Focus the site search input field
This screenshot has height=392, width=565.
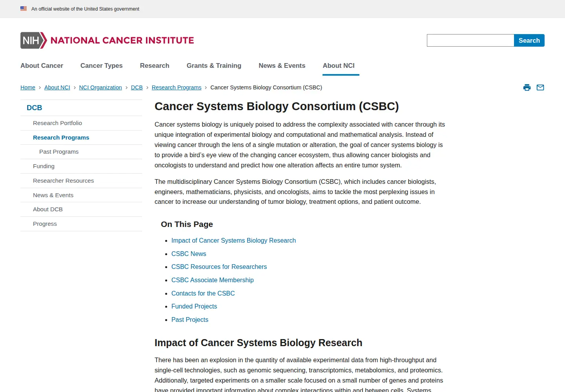click(470, 40)
